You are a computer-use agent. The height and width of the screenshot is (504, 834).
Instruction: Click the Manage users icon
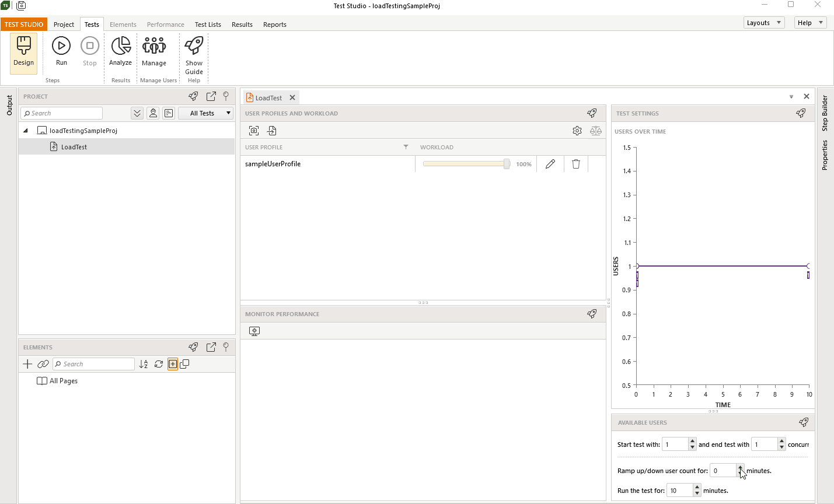(x=153, y=52)
